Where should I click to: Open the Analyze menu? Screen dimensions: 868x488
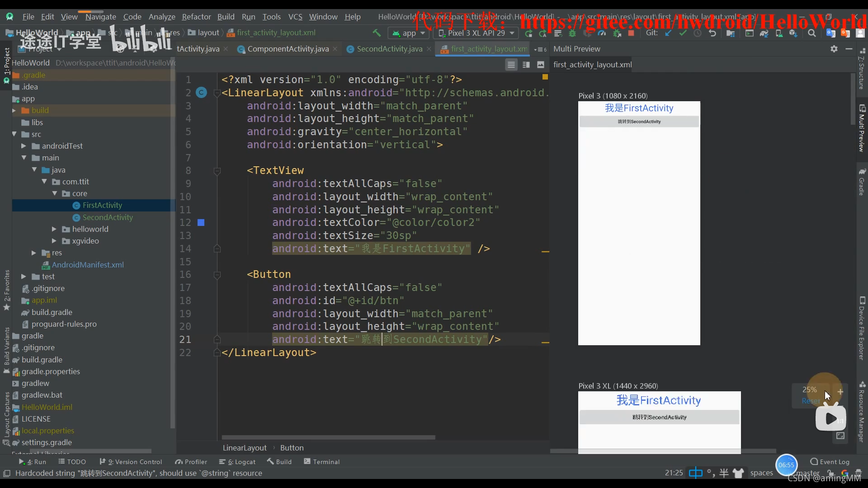(x=162, y=17)
